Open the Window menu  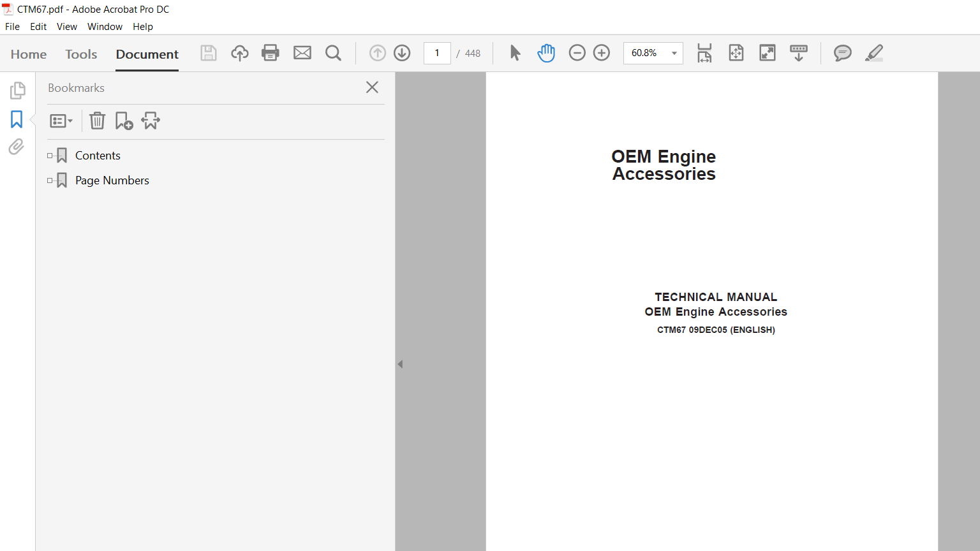pos(105,27)
